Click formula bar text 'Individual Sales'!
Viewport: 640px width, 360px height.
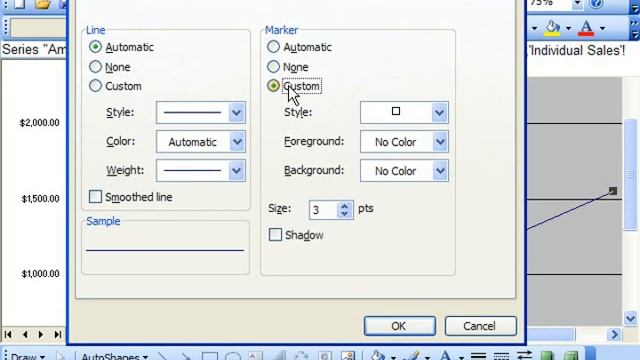click(x=576, y=51)
